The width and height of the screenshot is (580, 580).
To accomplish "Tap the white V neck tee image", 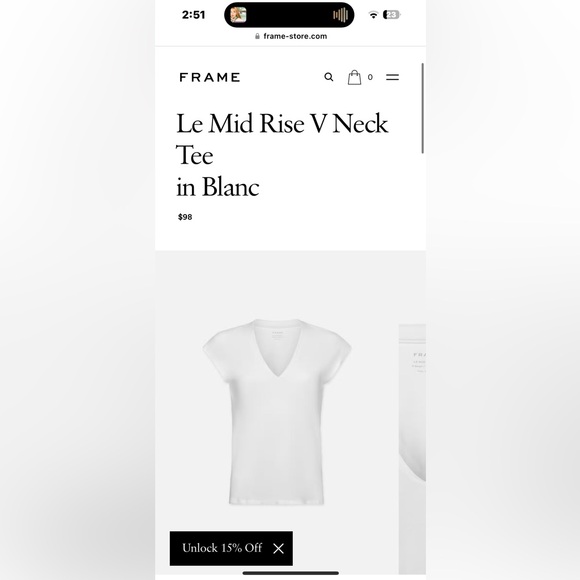I will 277,412.
